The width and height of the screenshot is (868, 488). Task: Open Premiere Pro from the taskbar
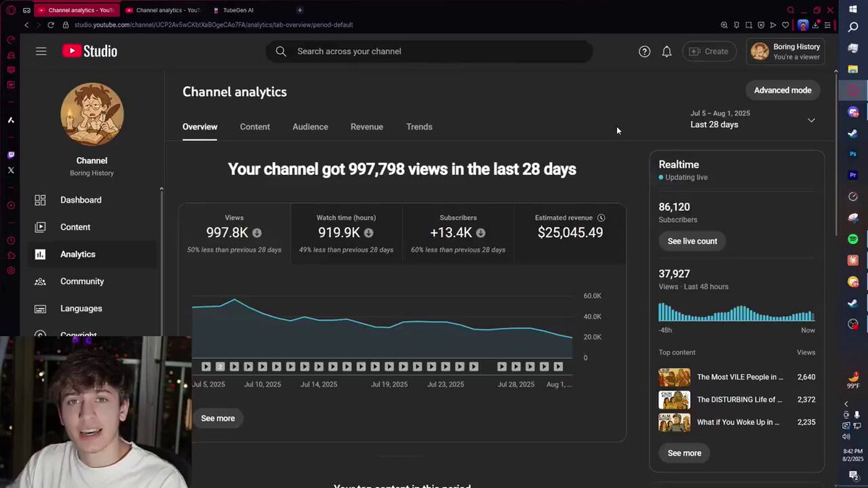[x=854, y=175]
